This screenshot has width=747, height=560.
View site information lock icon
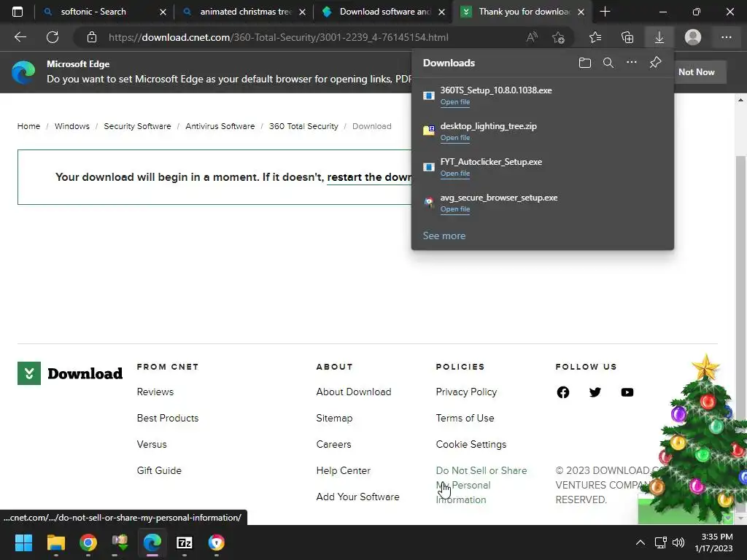[x=92, y=37]
